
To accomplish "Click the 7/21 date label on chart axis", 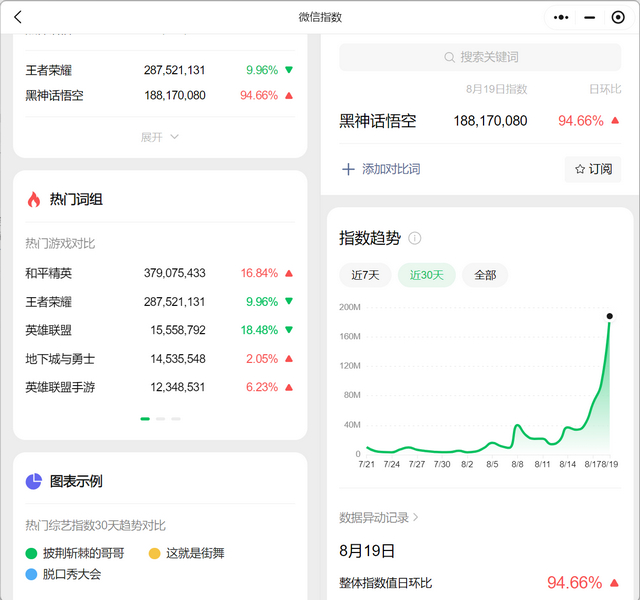I will [367, 464].
